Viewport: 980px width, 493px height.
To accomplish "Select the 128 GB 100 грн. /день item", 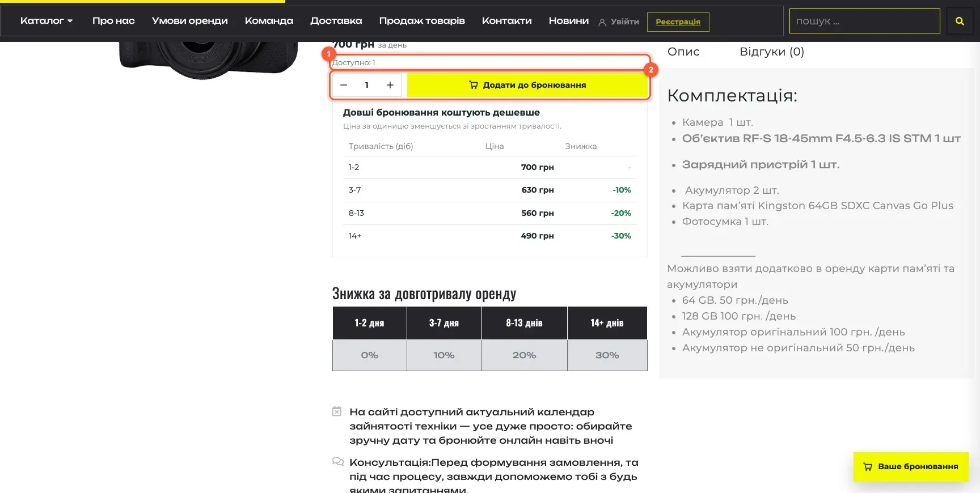I will point(739,316).
